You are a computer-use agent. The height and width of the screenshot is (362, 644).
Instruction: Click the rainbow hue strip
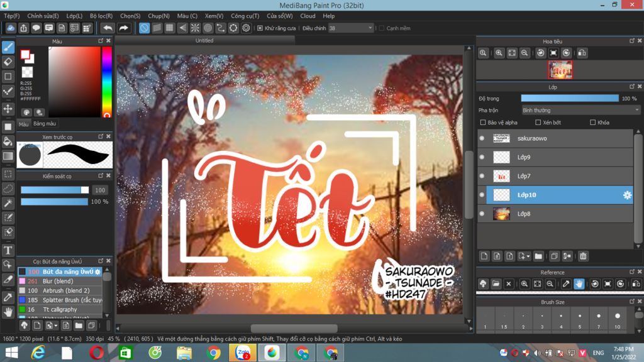tap(107, 82)
